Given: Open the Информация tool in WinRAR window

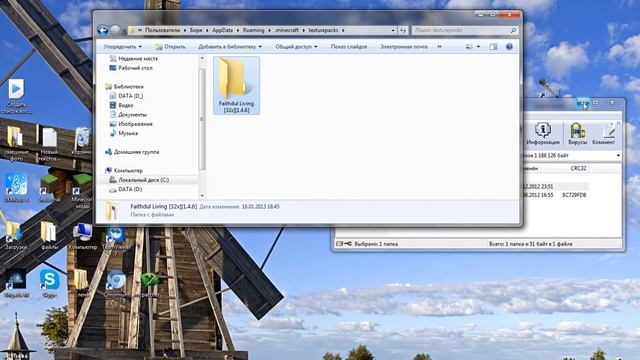Looking at the screenshot, I should coord(543,133).
